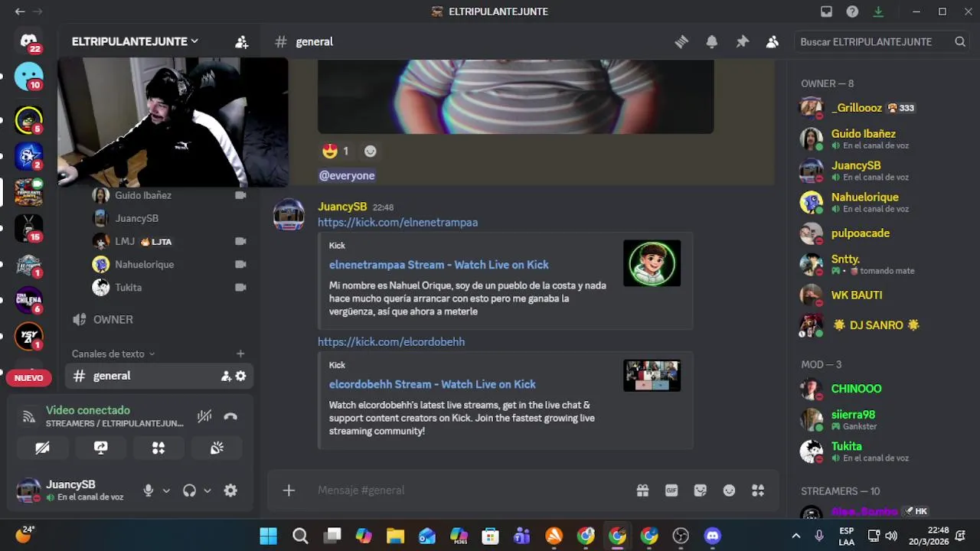Screen dimensions: 980x551
Task: Create channel plus in Canales de texto
Action: click(240, 354)
